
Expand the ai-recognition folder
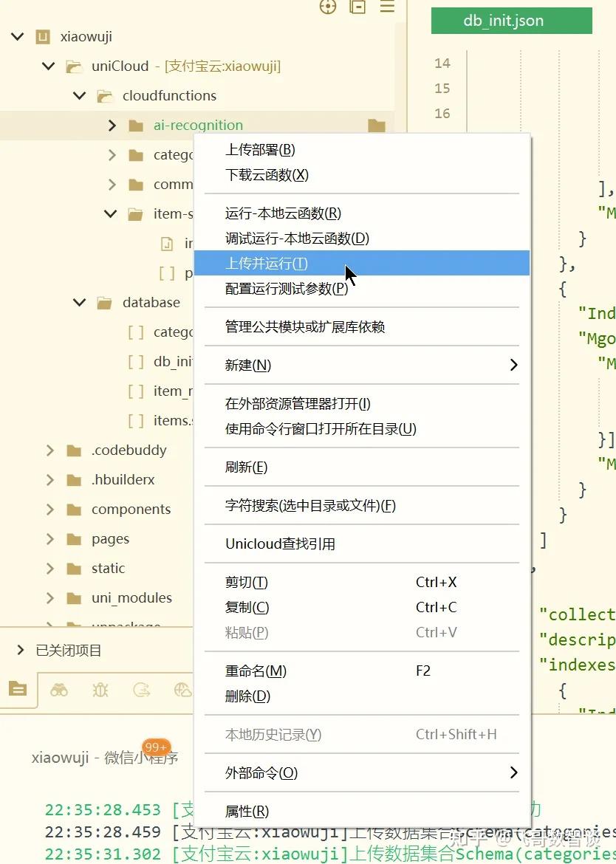(112, 126)
